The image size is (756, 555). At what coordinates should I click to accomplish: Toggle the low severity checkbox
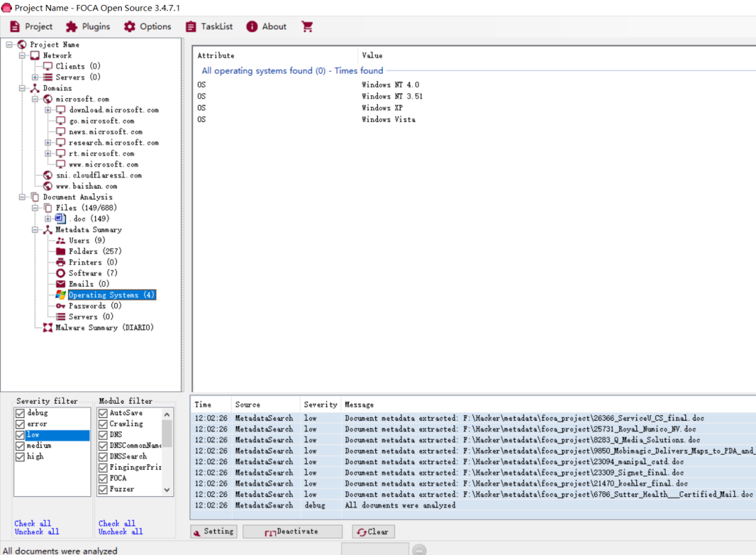coord(20,435)
